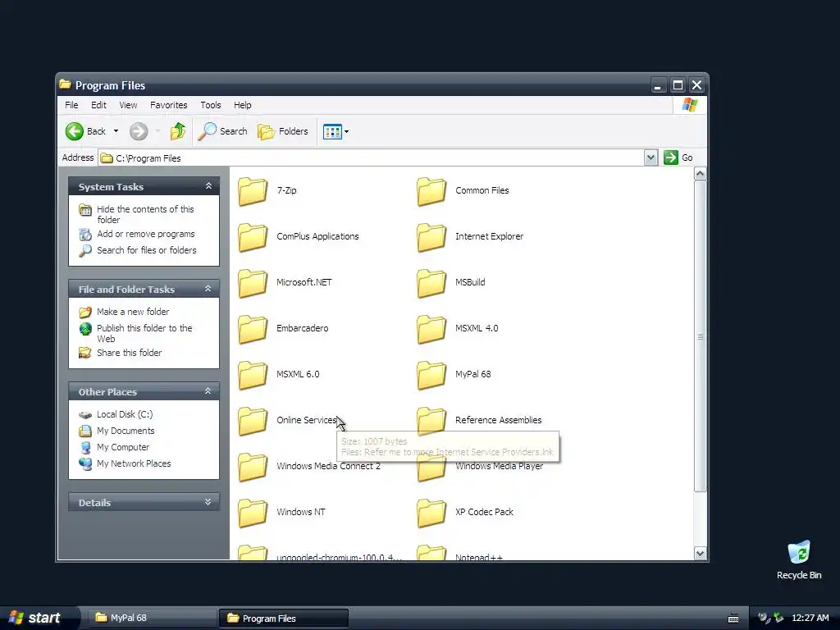This screenshot has width=840, height=630.
Task: Click Search for files or folders link
Action: click(x=146, y=250)
